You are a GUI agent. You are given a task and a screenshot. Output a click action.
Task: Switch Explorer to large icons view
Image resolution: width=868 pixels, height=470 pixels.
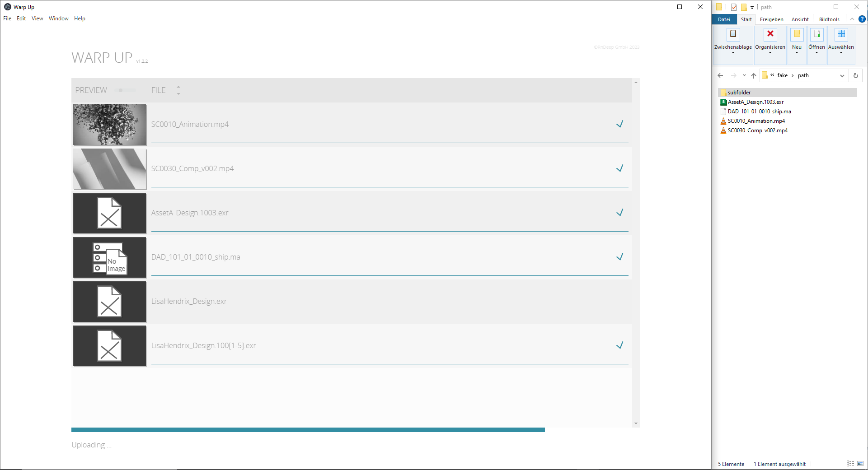click(x=860, y=464)
